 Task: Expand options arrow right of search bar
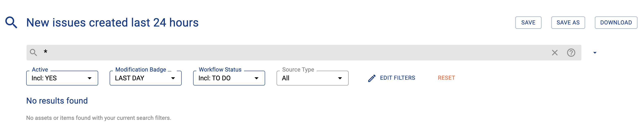coord(595,53)
